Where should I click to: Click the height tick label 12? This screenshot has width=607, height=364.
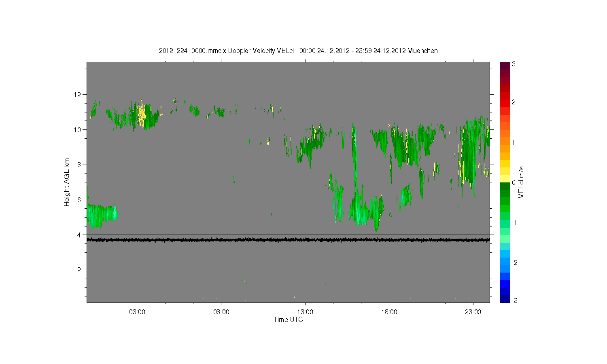(78, 95)
